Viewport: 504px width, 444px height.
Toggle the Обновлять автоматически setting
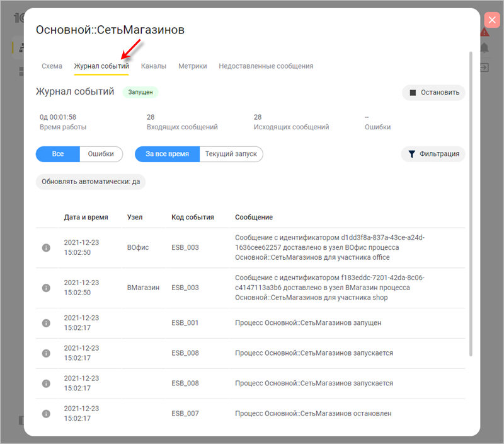click(91, 182)
